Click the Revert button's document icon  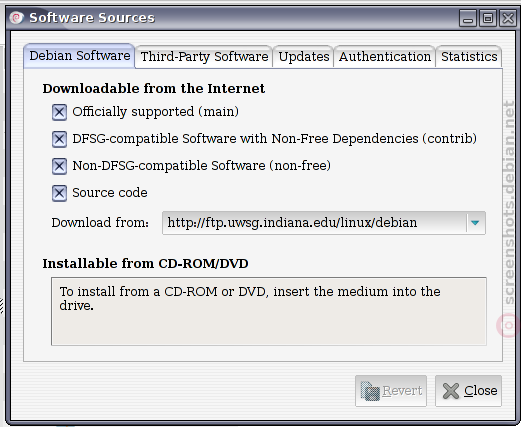tap(370, 391)
